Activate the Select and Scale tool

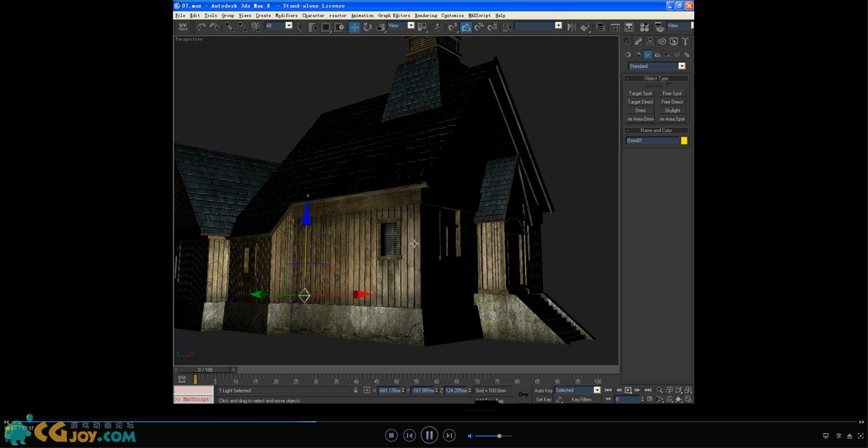click(x=381, y=27)
